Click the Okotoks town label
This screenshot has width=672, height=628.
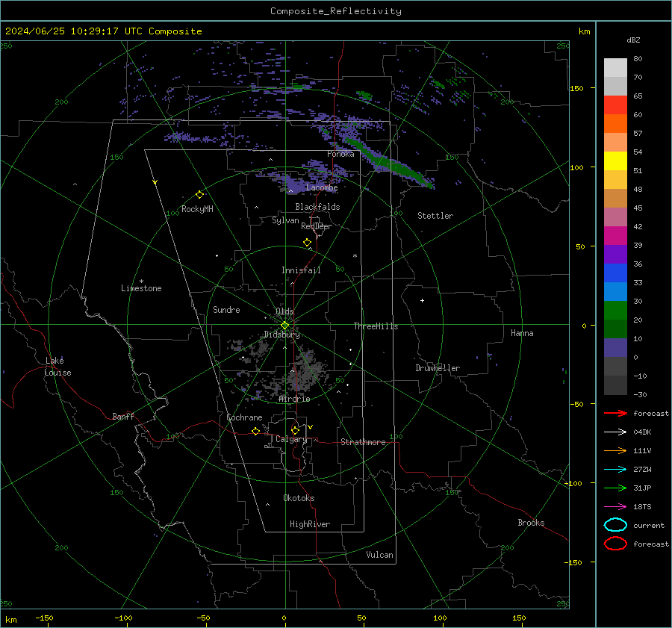(299, 498)
